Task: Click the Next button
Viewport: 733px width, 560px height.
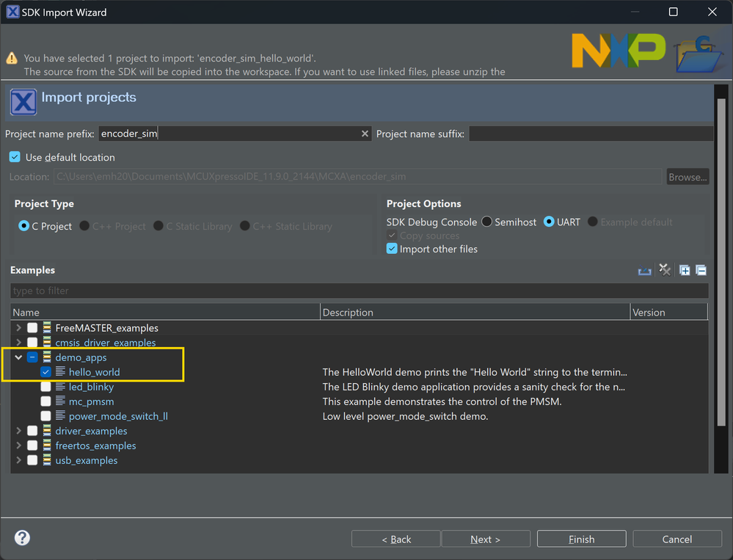Action: pos(485,539)
